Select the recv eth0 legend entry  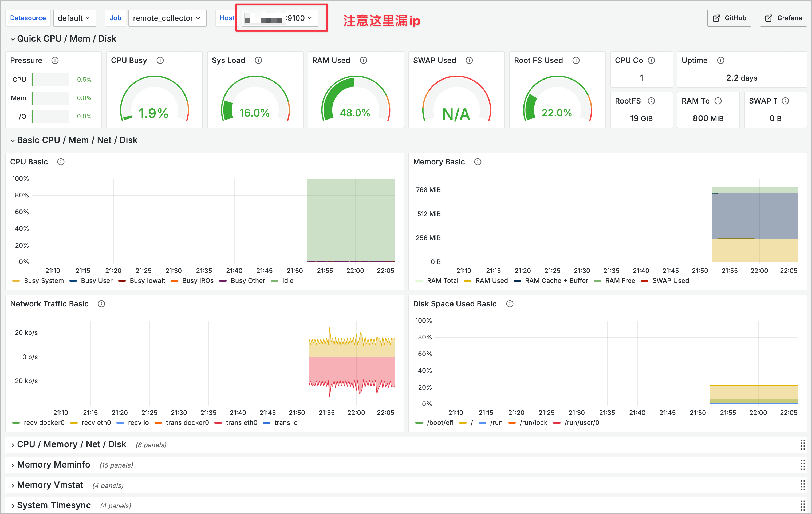(x=96, y=423)
